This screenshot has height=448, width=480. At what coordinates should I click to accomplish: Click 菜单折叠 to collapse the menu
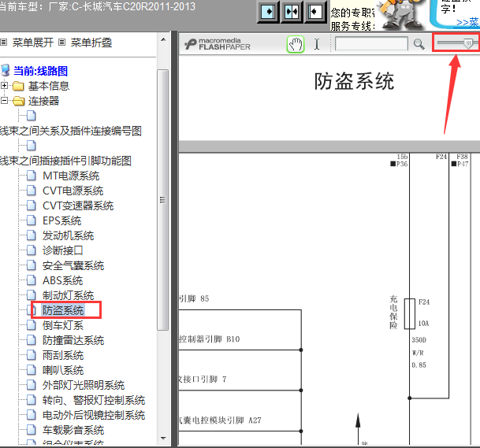point(91,43)
